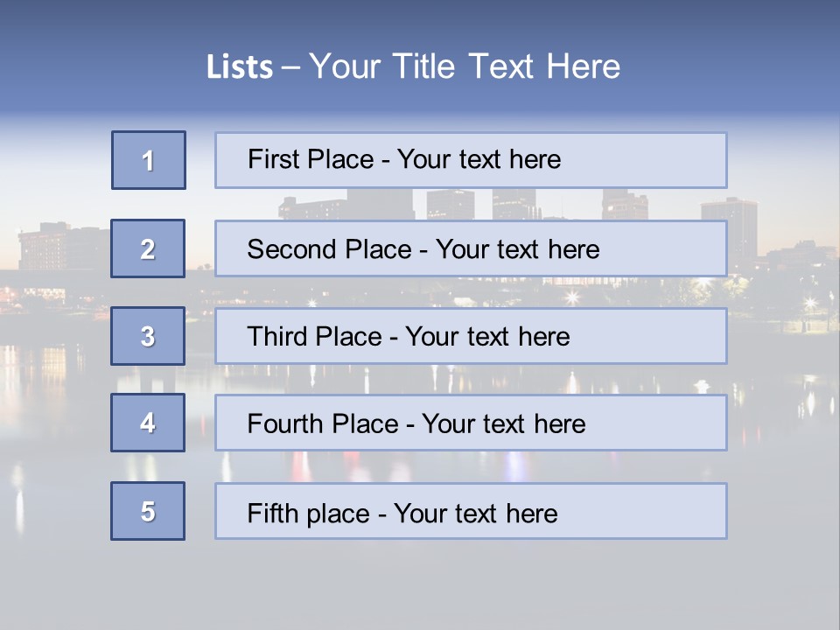Click the tall building at skyline's right

(x=730, y=227)
